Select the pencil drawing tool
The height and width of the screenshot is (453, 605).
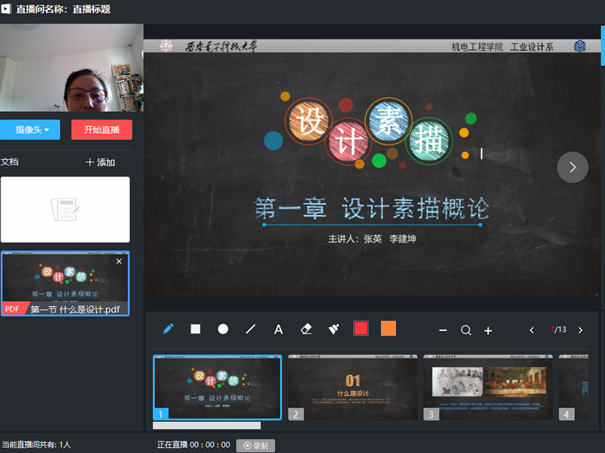[168, 329]
